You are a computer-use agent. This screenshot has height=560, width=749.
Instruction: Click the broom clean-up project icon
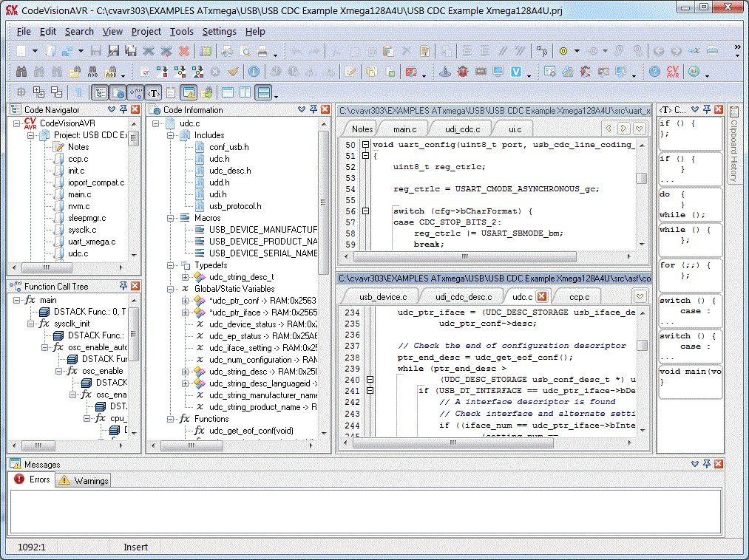[x=233, y=72]
